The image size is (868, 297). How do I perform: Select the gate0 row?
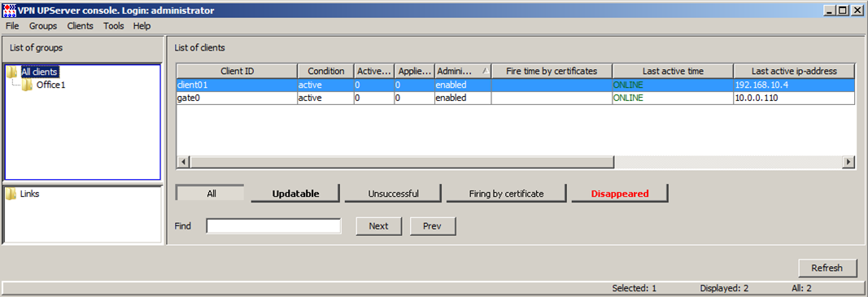[516, 98]
